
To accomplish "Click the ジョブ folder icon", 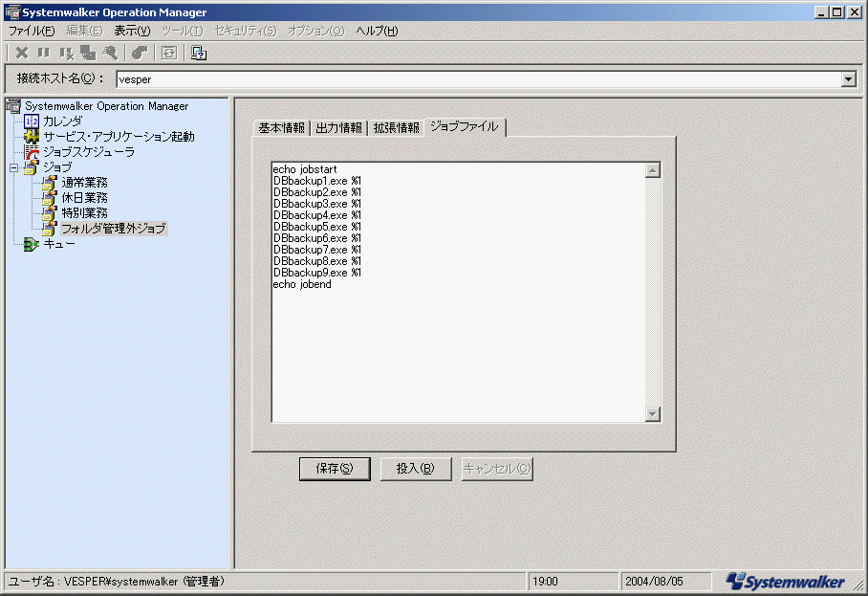I will click(32, 166).
